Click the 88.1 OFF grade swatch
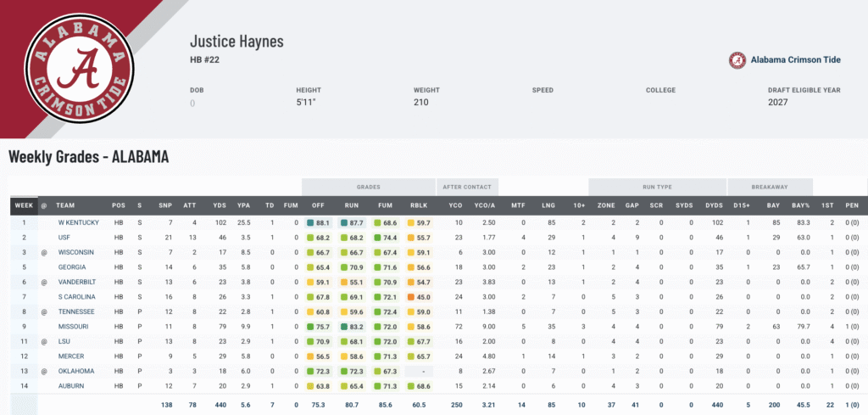Screen dimensions: 868x415 click(x=310, y=222)
